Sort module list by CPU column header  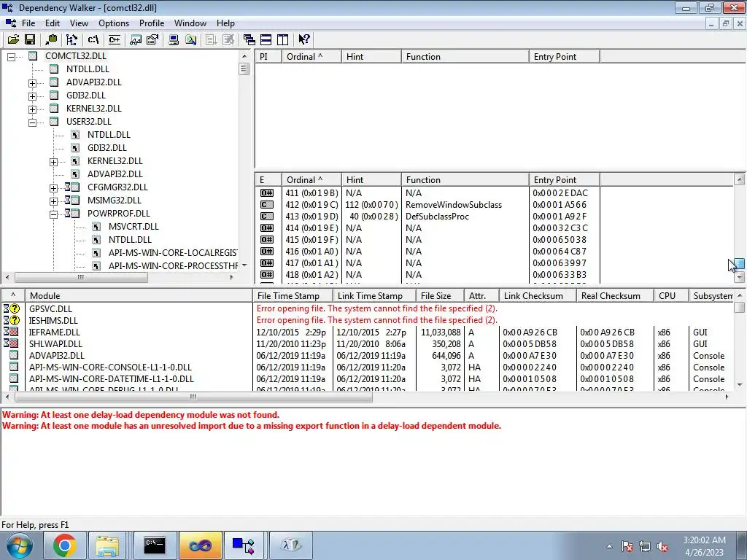coord(671,296)
